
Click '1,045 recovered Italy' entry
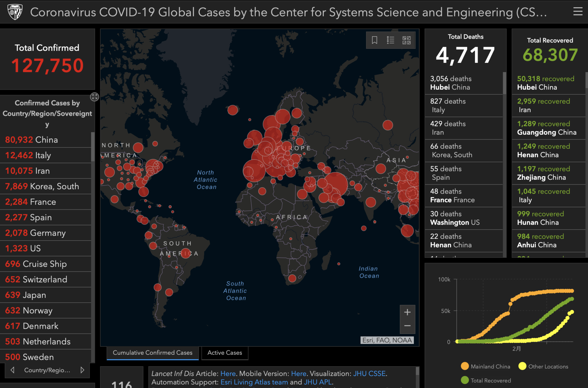pos(548,196)
